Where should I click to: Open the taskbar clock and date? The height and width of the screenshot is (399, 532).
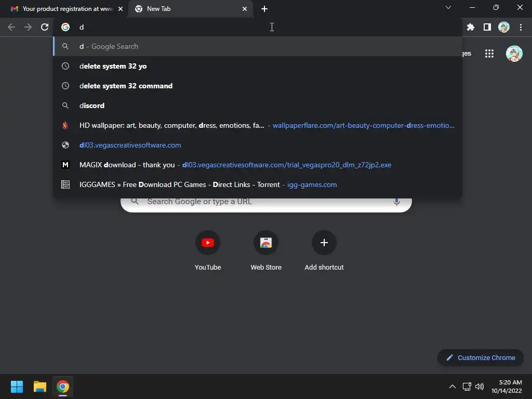(507, 387)
